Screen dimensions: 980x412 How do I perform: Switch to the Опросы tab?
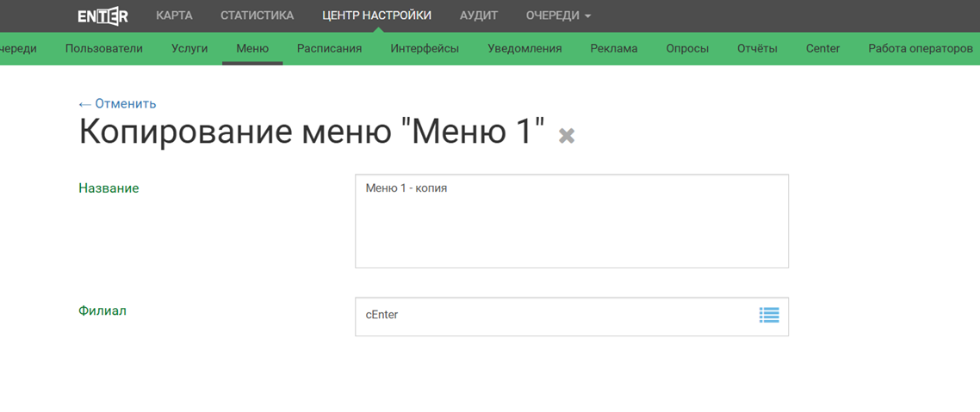687,48
